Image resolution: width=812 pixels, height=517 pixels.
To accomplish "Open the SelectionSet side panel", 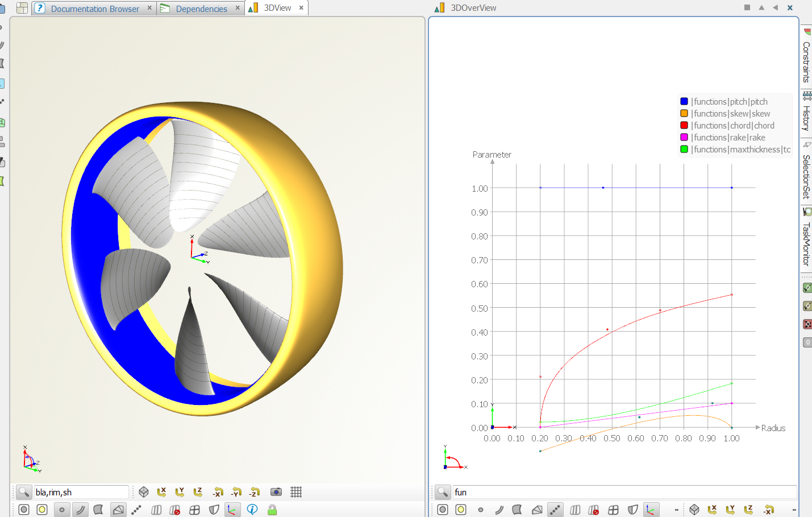I will click(806, 171).
